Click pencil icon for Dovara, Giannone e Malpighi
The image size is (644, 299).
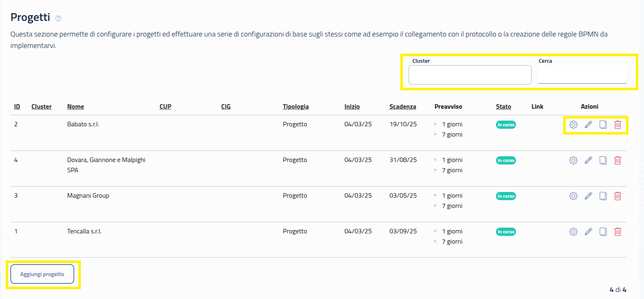point(588,160)
